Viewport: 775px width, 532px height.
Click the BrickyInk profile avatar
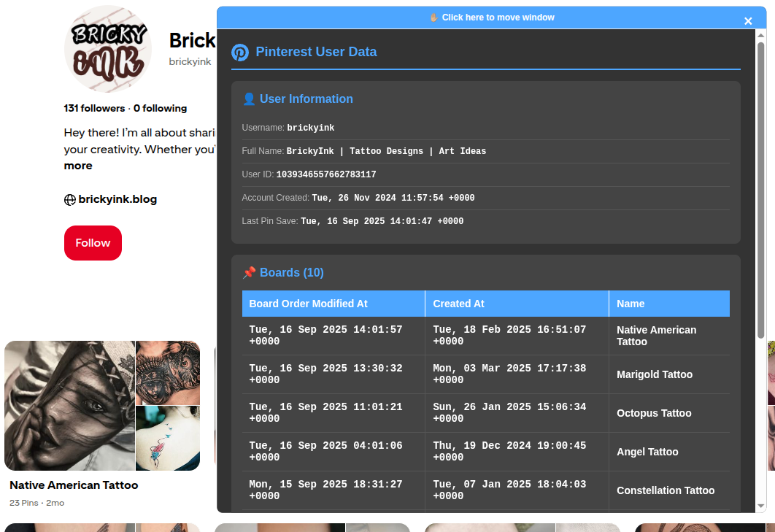click(107, 49)
